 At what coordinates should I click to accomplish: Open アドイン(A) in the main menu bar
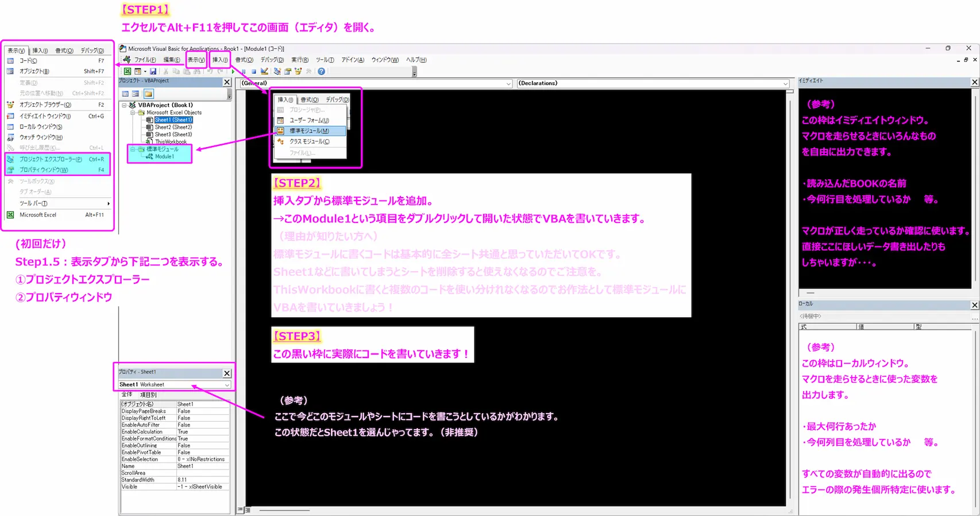pos(353,60)
